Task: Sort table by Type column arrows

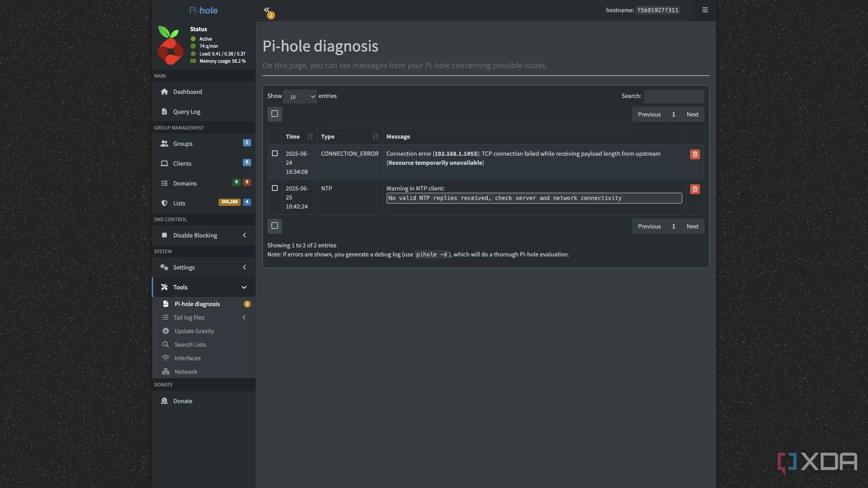Action: tap(375, 136)
